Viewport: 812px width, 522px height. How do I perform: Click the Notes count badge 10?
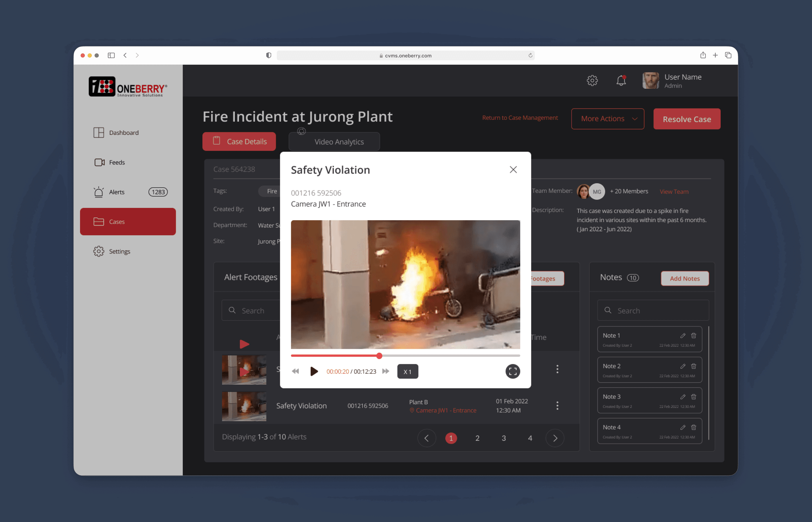[633, 278]
